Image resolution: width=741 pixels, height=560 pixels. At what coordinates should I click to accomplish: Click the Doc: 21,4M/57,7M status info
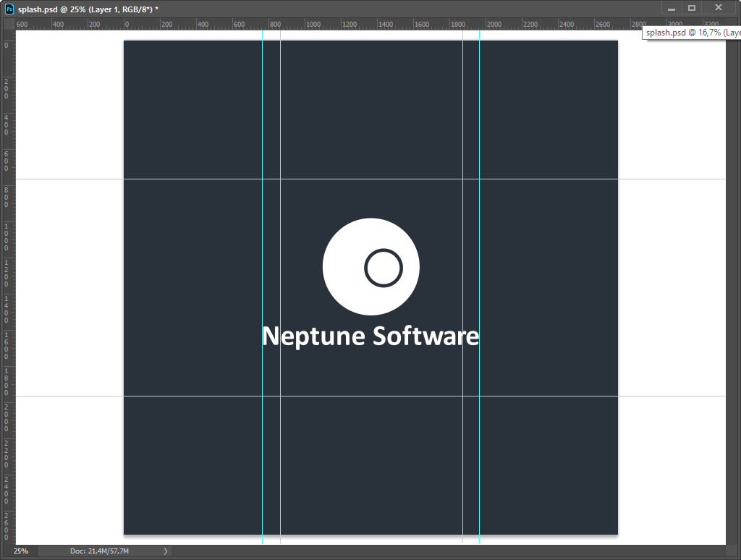coord(99,551)
